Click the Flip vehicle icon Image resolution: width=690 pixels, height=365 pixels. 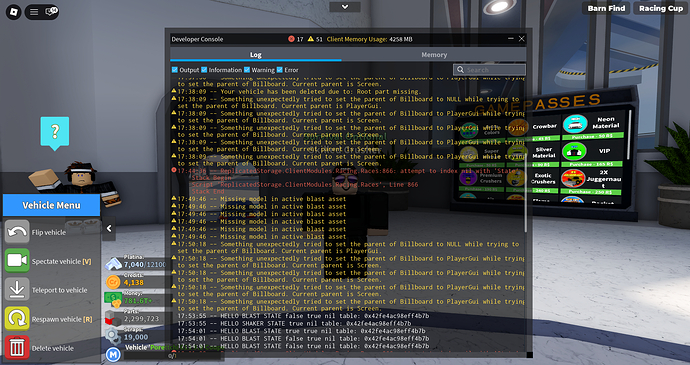[17, 232]
